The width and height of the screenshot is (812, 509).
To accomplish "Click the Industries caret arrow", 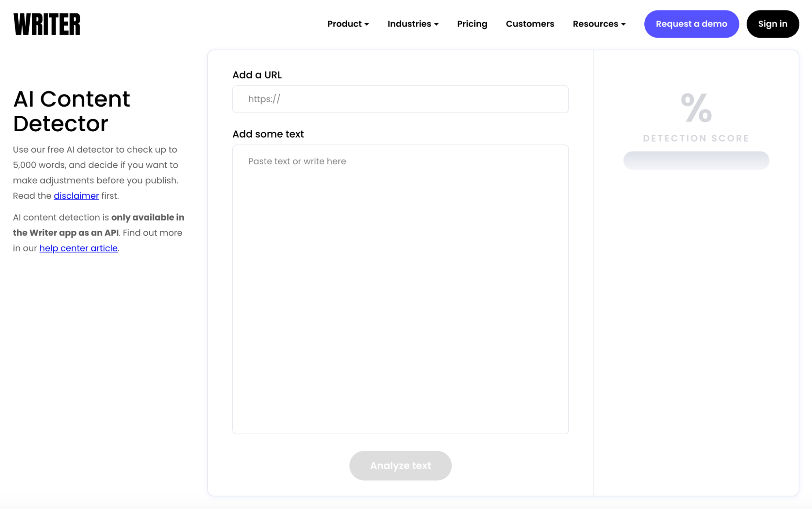I will [436, 24].
